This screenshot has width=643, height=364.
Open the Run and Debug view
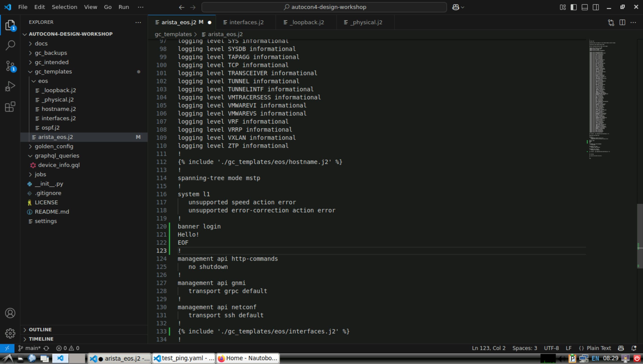point(10,86)
